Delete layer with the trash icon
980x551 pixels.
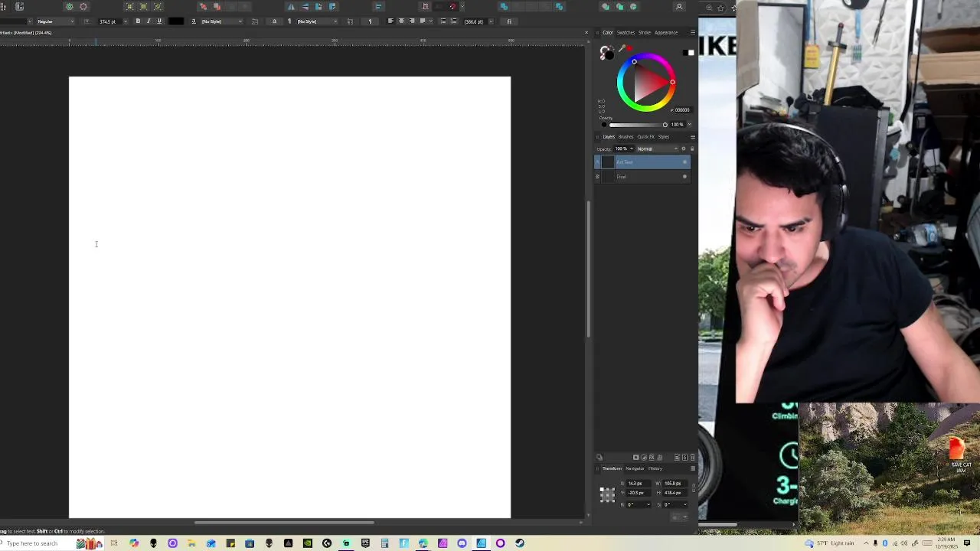693,458
